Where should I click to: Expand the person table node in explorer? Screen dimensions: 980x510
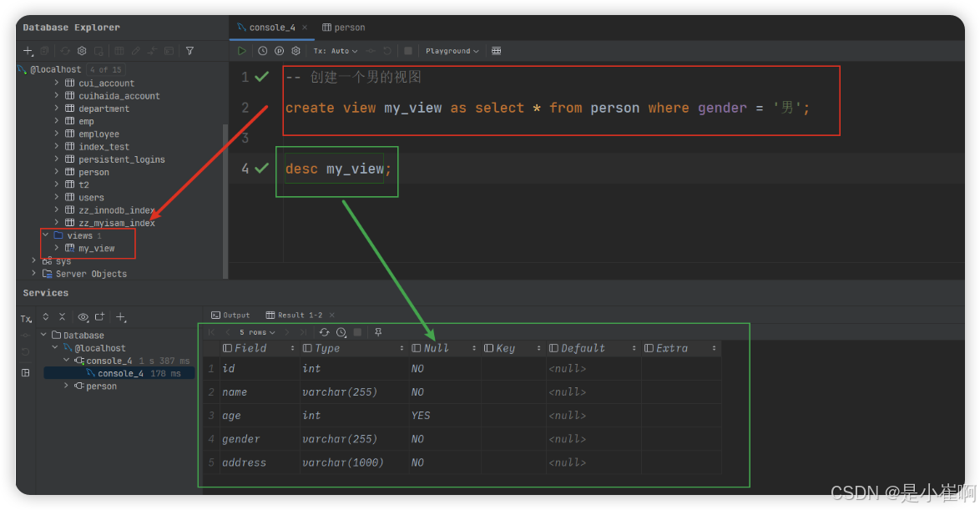[56, 171]
